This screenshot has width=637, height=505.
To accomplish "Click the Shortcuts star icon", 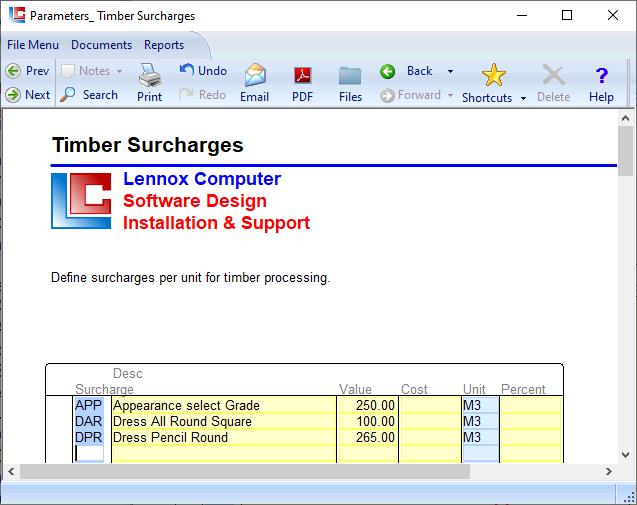I will [494, 75].
